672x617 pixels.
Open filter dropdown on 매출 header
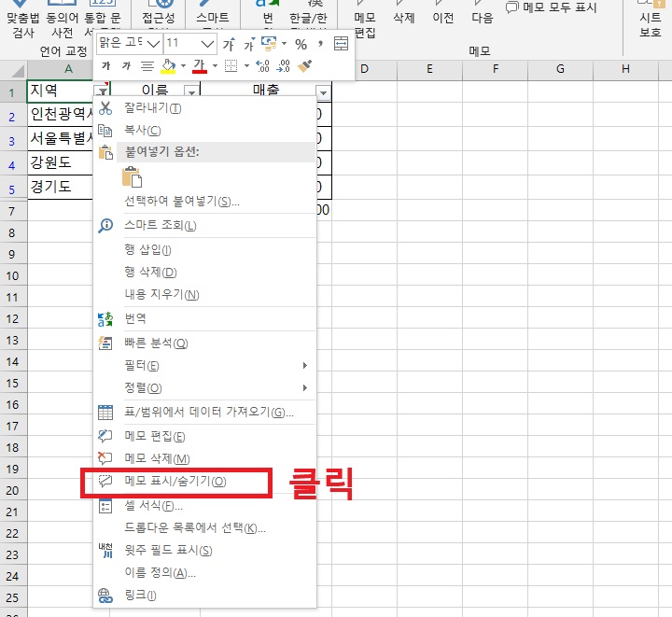[323, 92]
